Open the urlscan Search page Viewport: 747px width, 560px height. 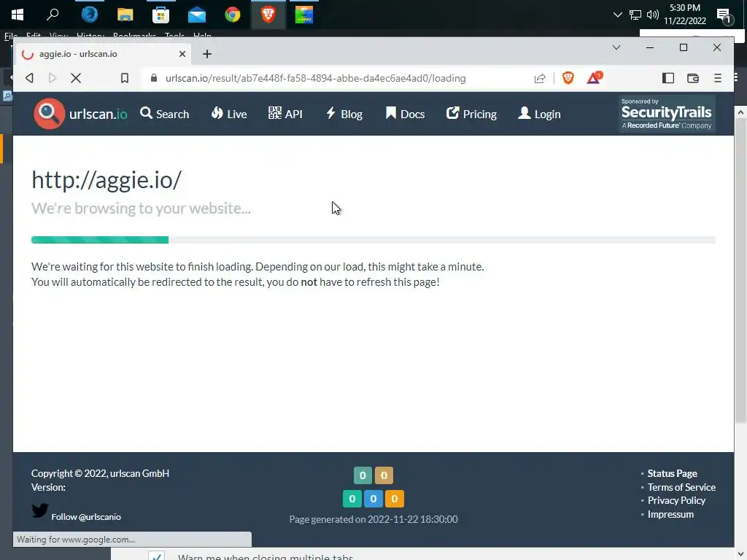tap(164, 114)
